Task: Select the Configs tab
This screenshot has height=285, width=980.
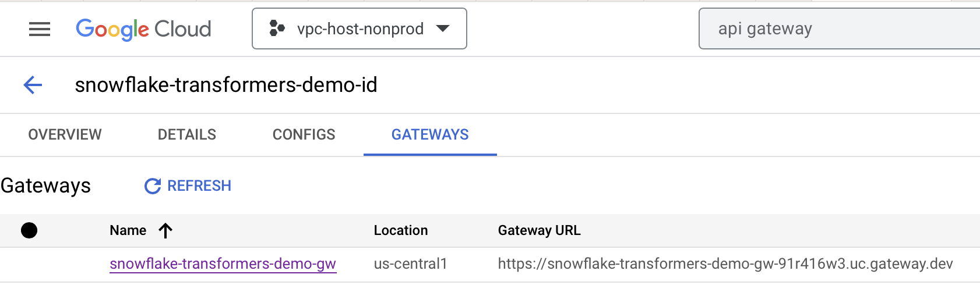Action: pos(304,135)
